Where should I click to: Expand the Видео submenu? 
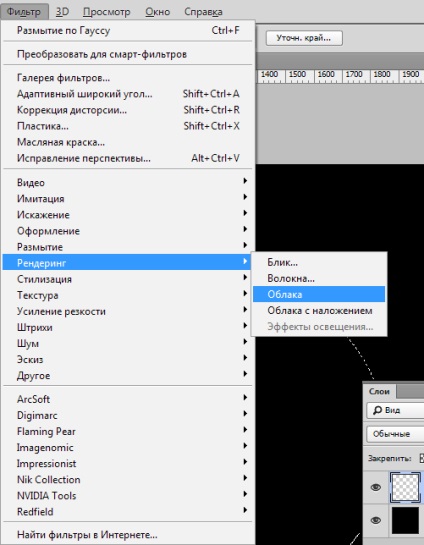tap(128, 182)
